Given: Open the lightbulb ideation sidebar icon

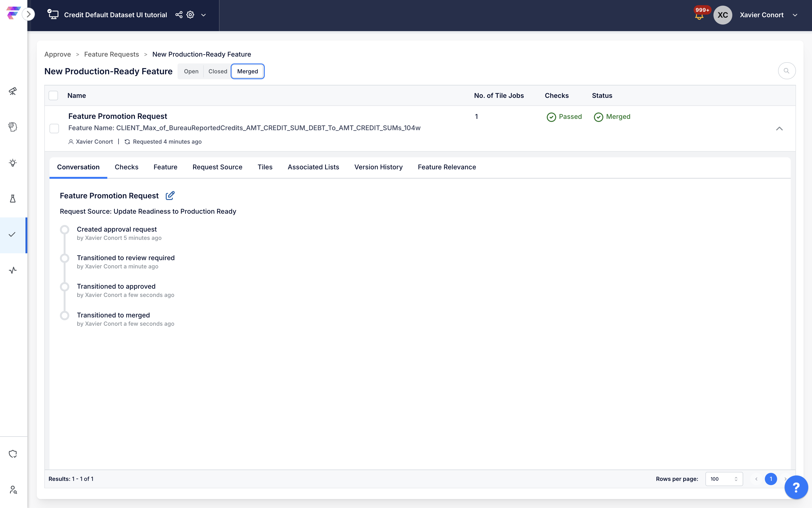Looking at the screenshot, I should click(13, 163).
